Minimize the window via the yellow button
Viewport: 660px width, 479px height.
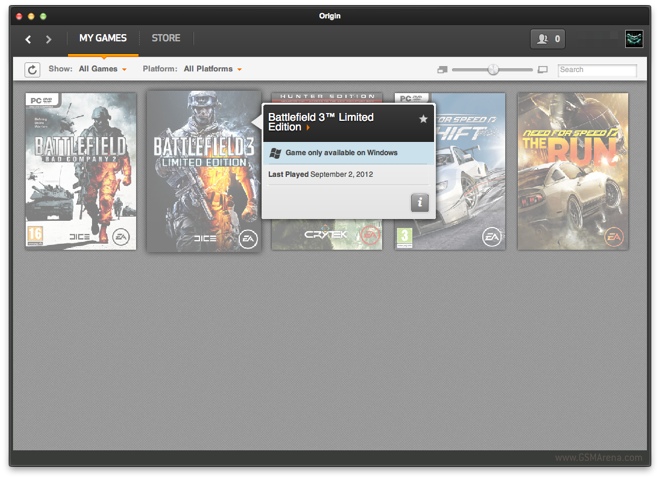pyautogui.click(x=31, y=16)
